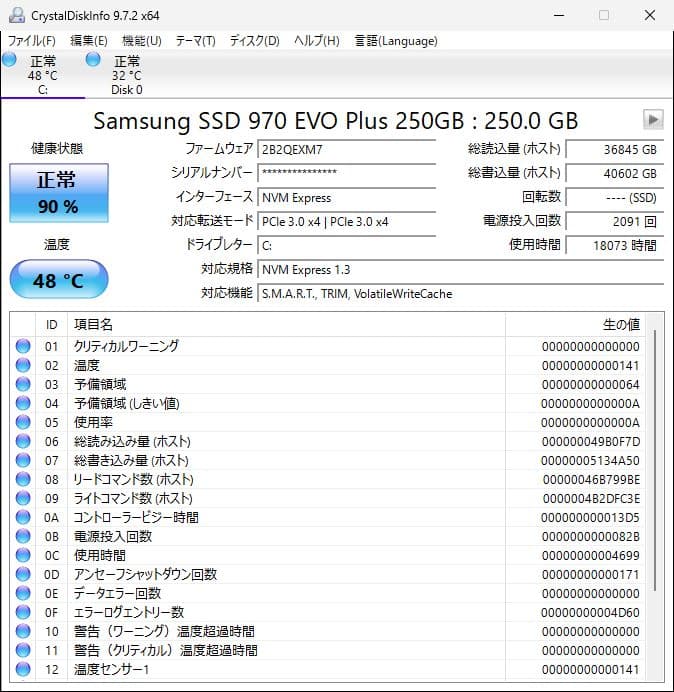Click the firmware field 2B2QEXM7
Viewport: 674px width, 692px height.
coord(346,149)
